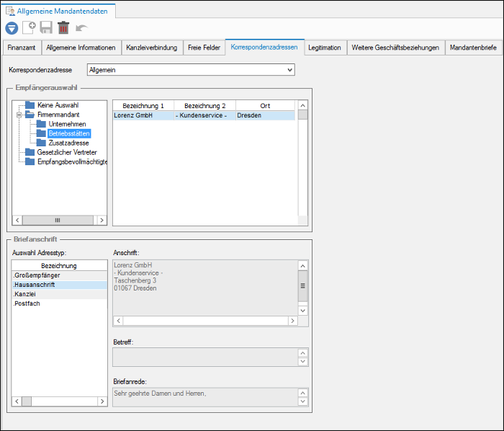Click up arrow of Anschrift scrollbar
504x431 pixels.
pyautogui.click(x=303, y=266)
